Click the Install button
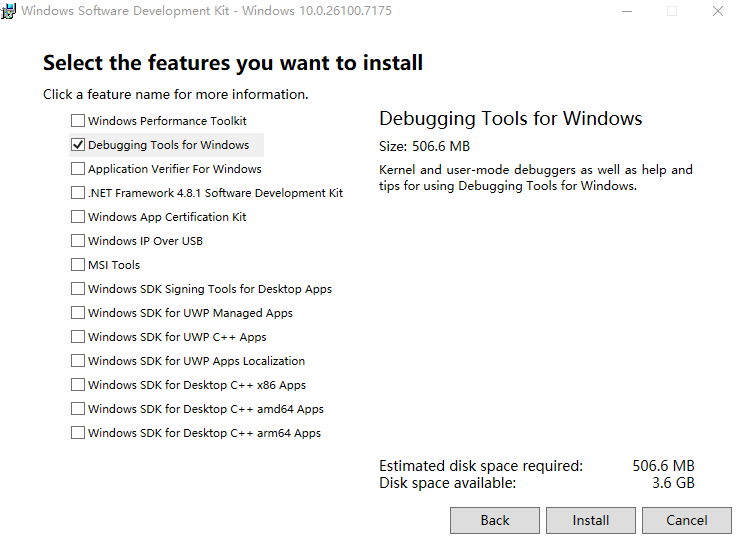 click(x=591, y=520)
